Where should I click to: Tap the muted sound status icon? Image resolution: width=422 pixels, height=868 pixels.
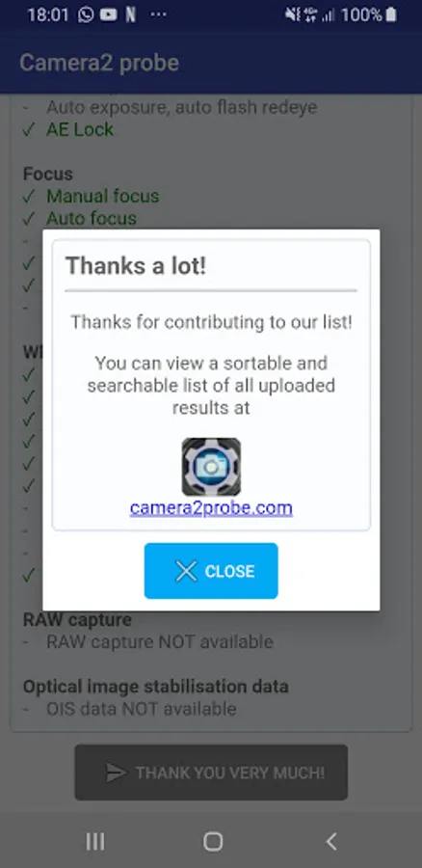[292, 14]
